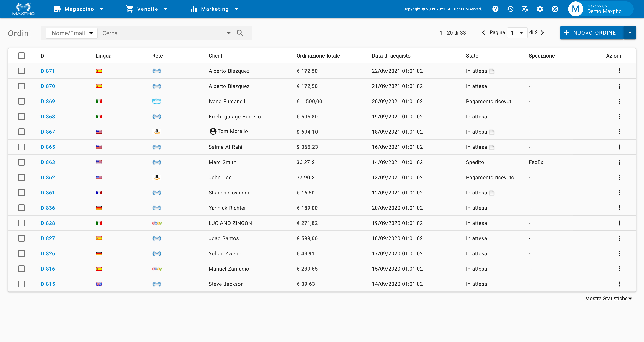Tick the checkbox on Steve Jackson's order row
644x342 pixels.
22,284
